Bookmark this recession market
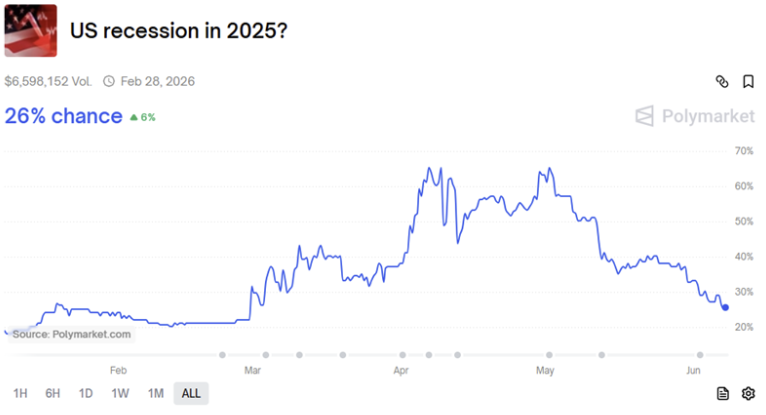The width and height of the screenshot is (766, 415). [x=748, y=81]
